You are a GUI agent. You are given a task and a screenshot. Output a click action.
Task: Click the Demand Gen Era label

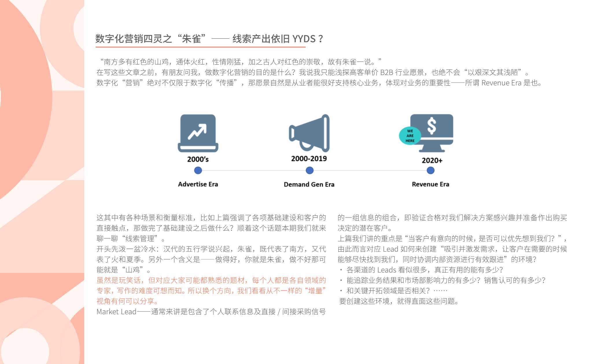point(309,184)
